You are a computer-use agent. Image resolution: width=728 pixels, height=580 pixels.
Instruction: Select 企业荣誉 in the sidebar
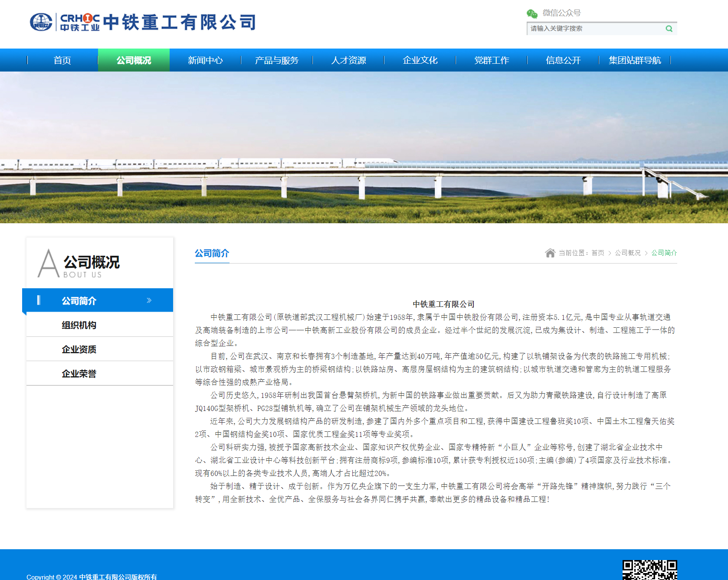[x=100, y=373]
